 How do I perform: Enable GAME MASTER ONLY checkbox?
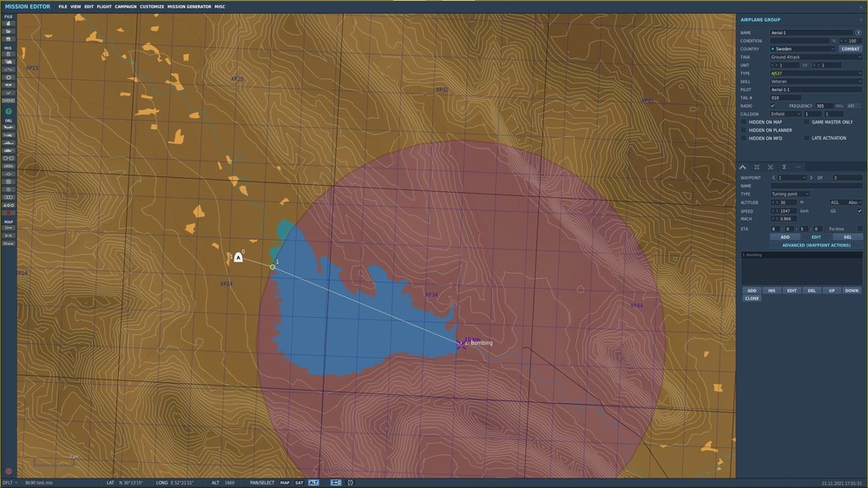coord(806,122)
